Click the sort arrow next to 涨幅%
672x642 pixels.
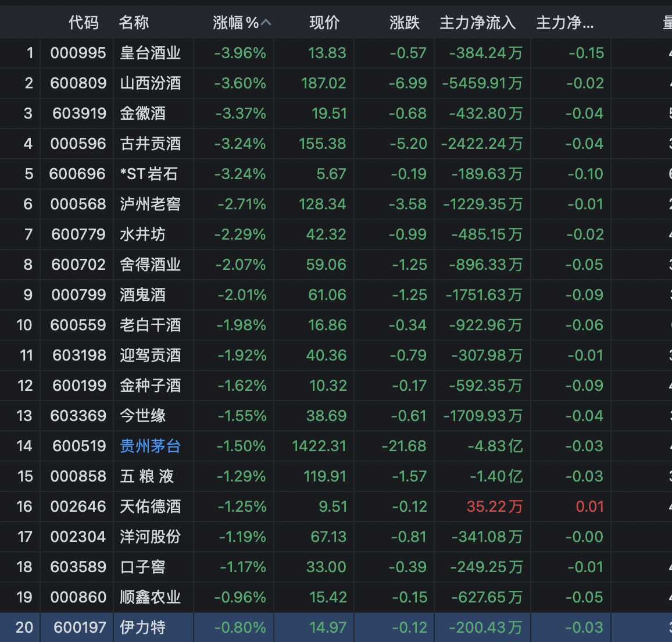tap(266, 22)
